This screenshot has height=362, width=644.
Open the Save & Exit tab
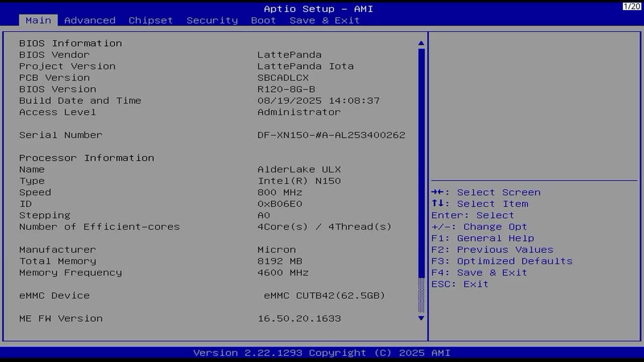pos(325,21)
